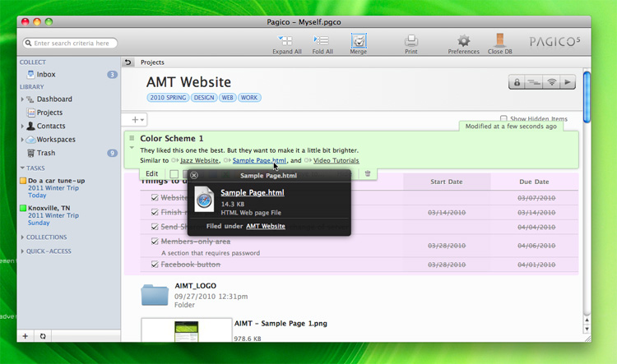This screenshot has height=364, width=617.
Task: Click the Safari file icon in popup
Action: [204, 200]
